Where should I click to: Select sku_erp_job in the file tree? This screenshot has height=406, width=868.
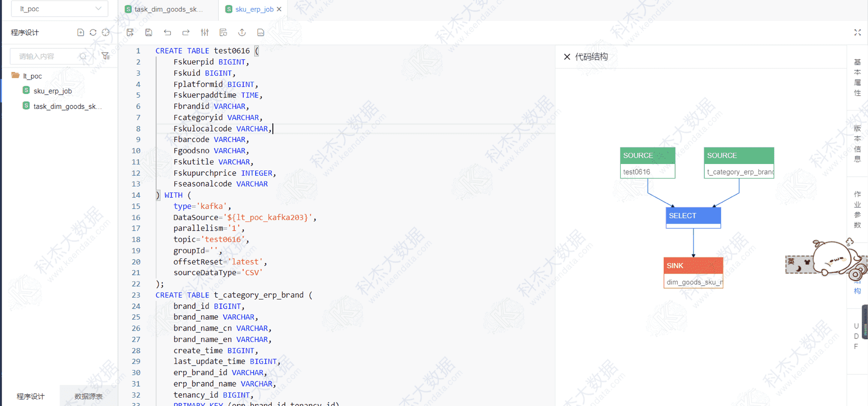[x=52, y=91]
